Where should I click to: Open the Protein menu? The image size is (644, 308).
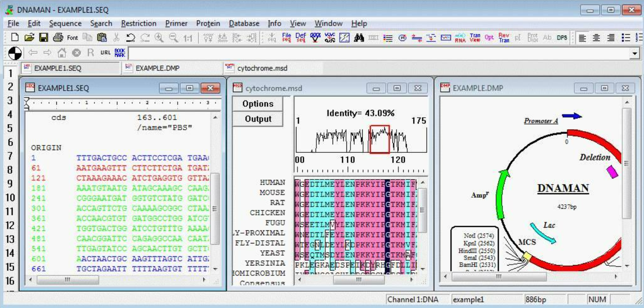(208, 24)
